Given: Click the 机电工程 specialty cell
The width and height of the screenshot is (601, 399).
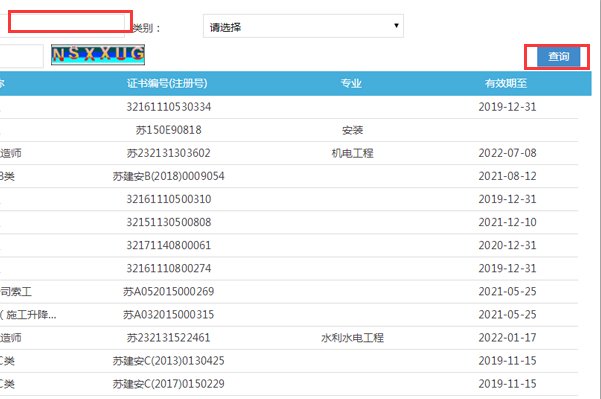Looking at the screenshot, I should (352, 153).
